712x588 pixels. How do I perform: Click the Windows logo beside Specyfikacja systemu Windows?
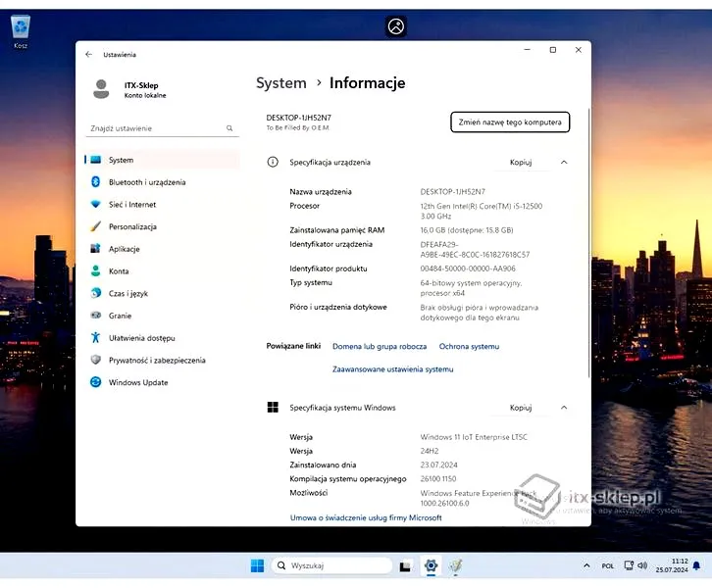(x=273, y=408)
